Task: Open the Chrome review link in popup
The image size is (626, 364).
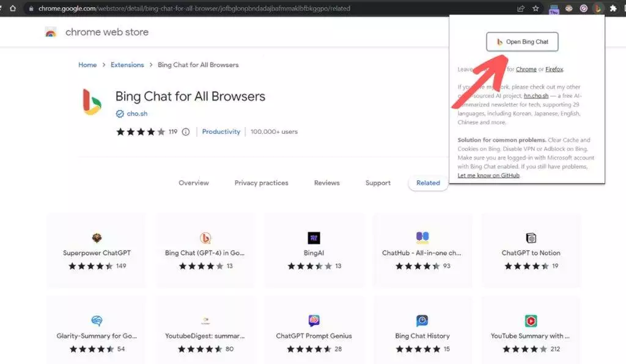Action: pyautogui.click(x=526, y=70)
